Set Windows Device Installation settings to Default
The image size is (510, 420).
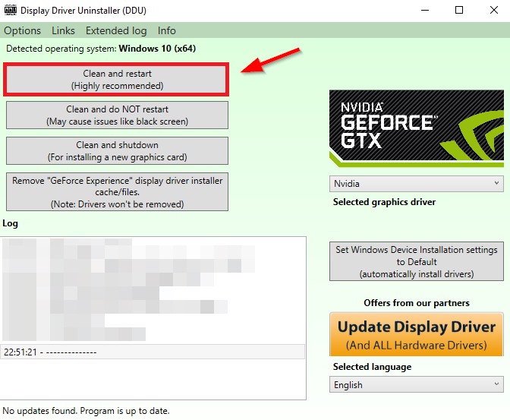[x=417, y=261]
